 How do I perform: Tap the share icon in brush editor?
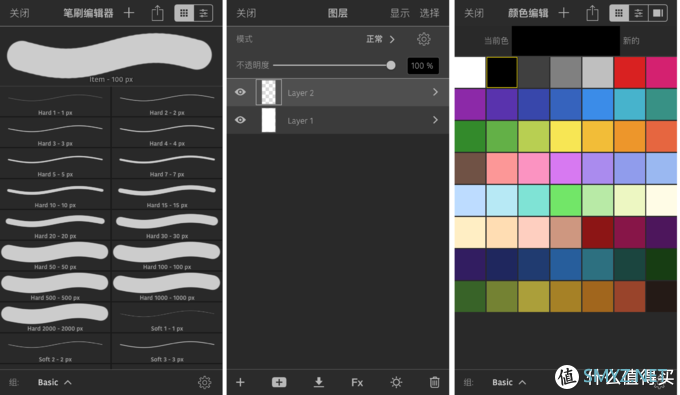point(157,13)
